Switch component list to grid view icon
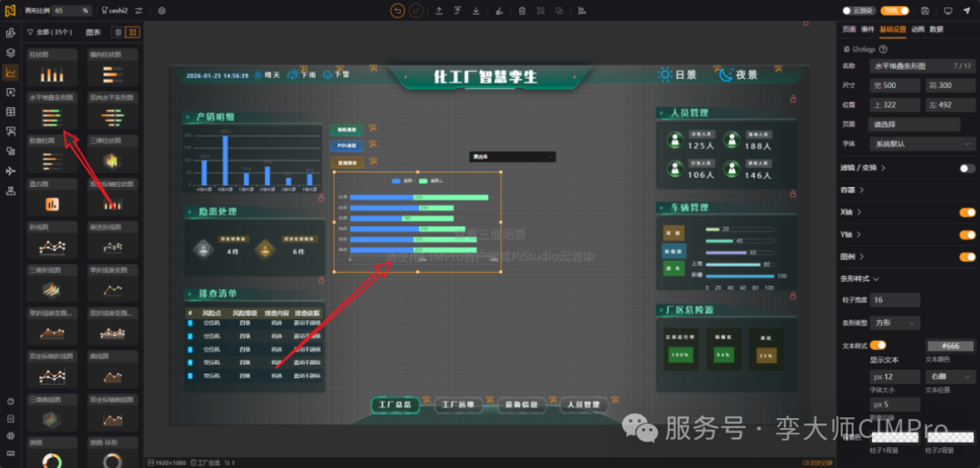 point(132,33)
